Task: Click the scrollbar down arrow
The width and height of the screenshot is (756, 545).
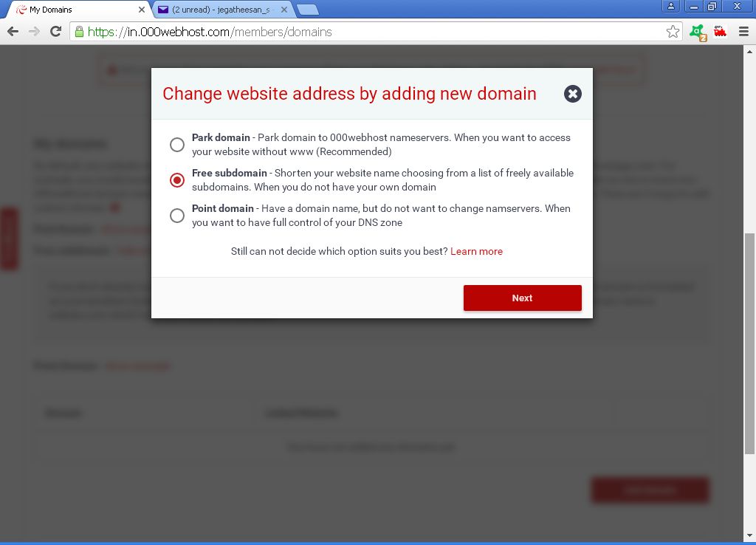Action: [x=749, y=536]
